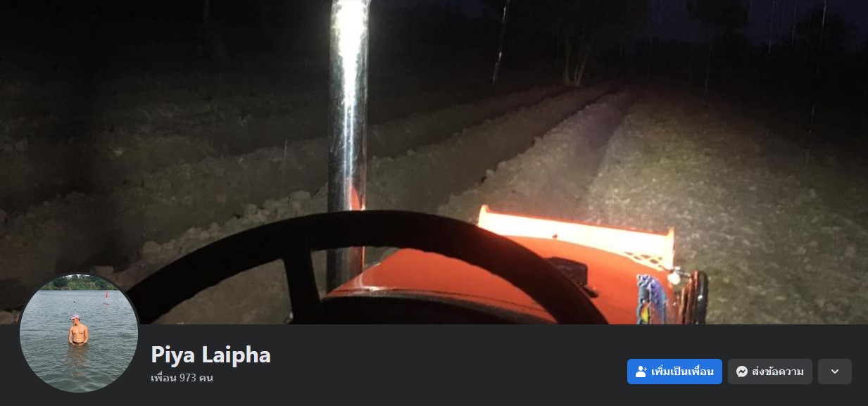Expand the chevron more-options dropdown

pos(835,372)
